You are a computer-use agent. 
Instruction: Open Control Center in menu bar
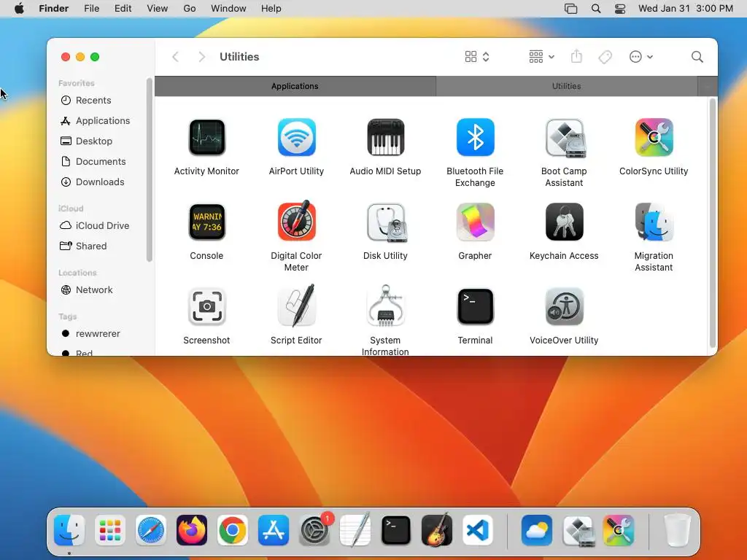point(620,9)
